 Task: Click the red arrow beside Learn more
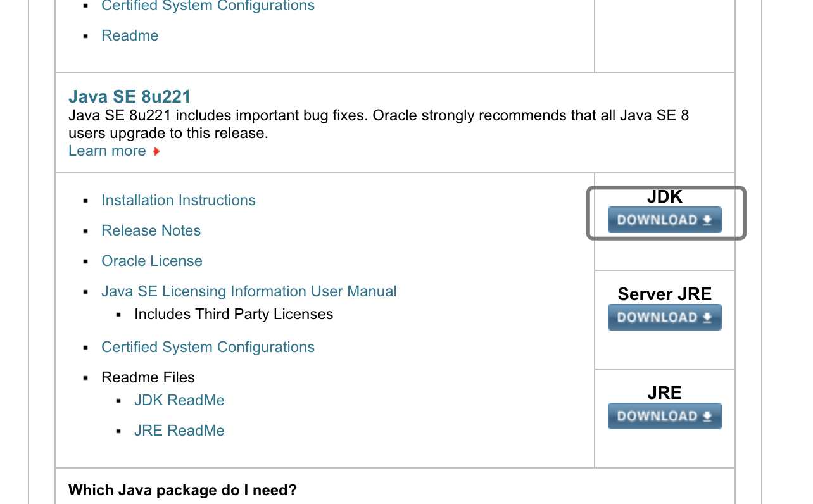156,151
